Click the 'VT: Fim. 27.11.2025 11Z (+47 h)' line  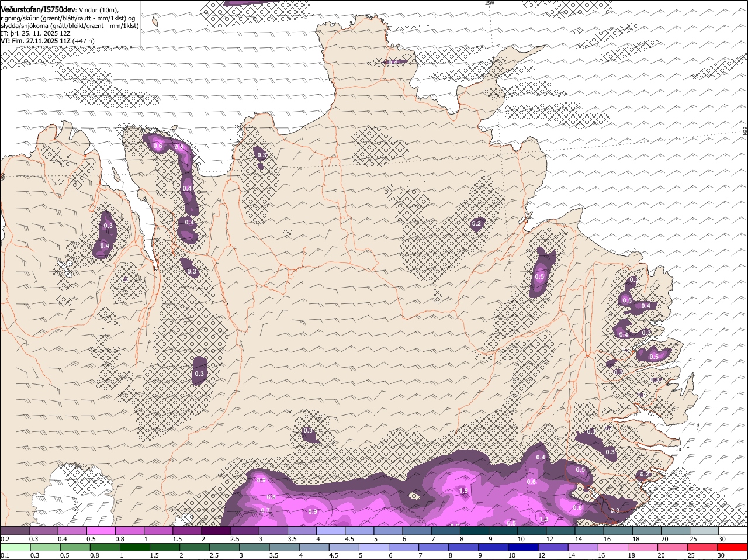pos(48,41)
